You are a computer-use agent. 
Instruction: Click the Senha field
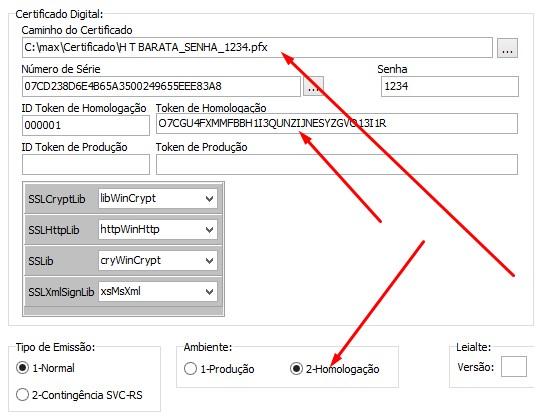[450, 86]
